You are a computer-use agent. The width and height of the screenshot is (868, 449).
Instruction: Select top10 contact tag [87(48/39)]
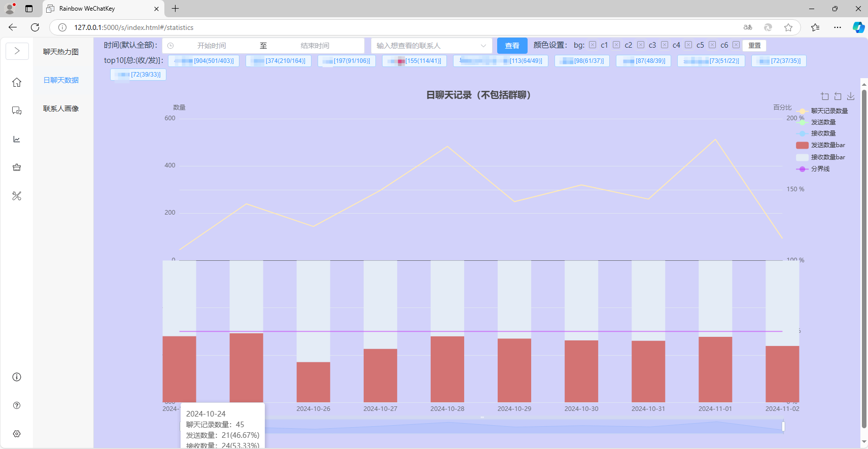643,61
